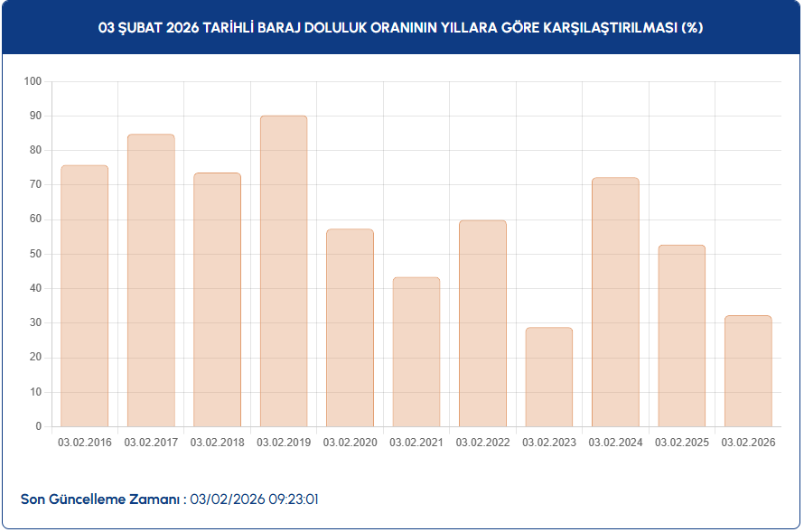Click the 03/02/2026 09:23:01 timestamp text
This screenshot has height=532, width=804.
(254, 499)
